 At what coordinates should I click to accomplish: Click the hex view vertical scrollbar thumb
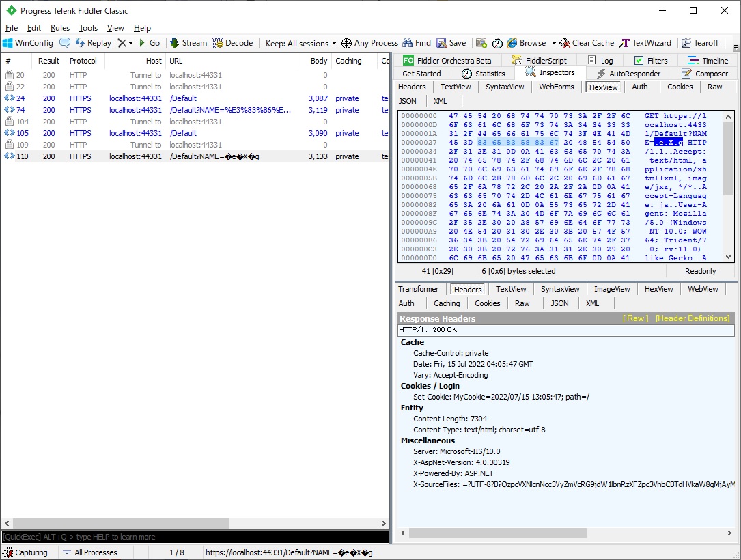coord(728,159)
